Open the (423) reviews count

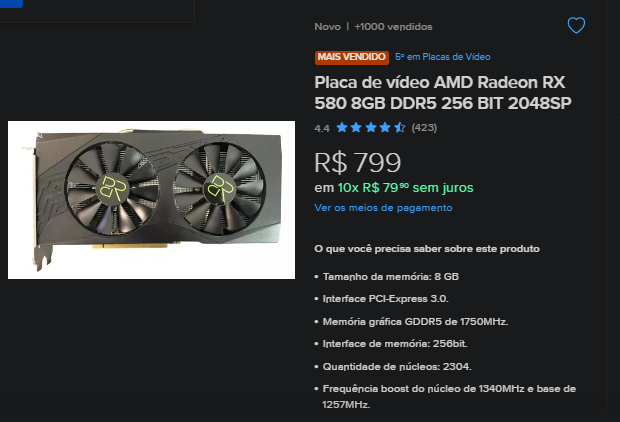[424, 128]
